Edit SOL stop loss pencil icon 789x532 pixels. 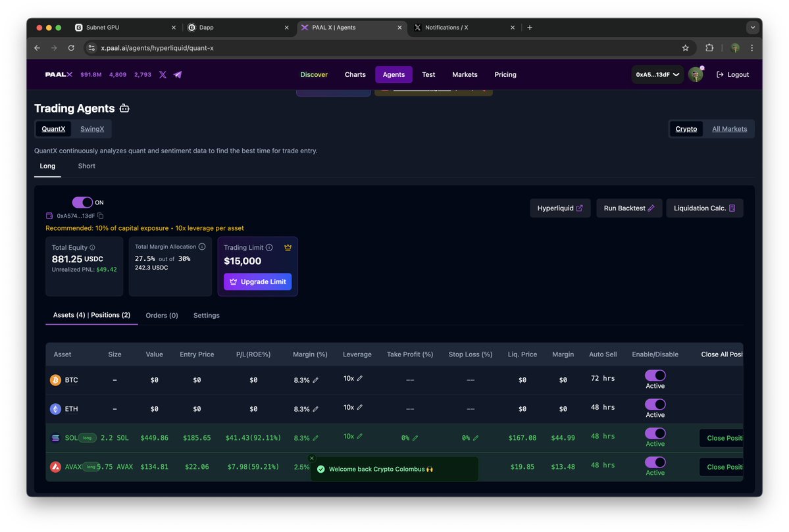click(x=476, y=438)
